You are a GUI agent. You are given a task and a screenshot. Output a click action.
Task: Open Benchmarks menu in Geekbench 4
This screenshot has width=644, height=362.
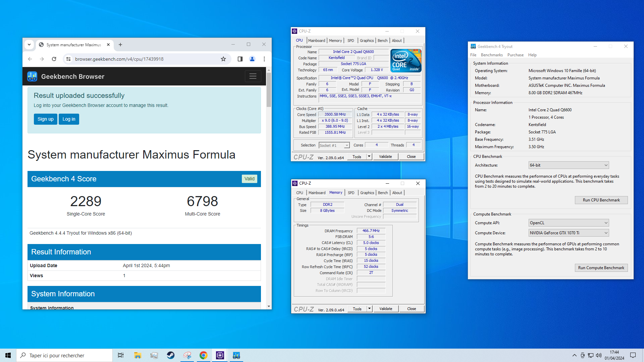(492, 55)
